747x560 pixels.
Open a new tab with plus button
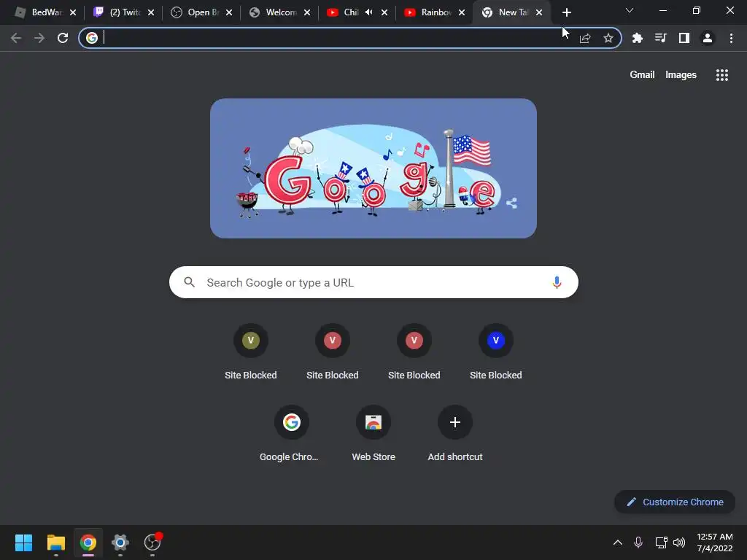point(566,12)
